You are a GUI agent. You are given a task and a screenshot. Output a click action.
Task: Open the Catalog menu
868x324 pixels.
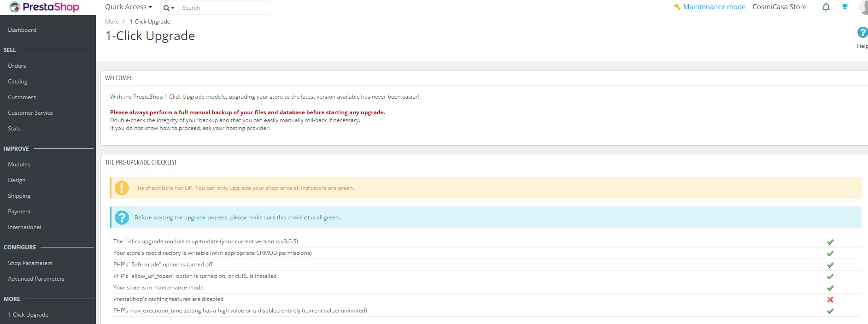18,82
